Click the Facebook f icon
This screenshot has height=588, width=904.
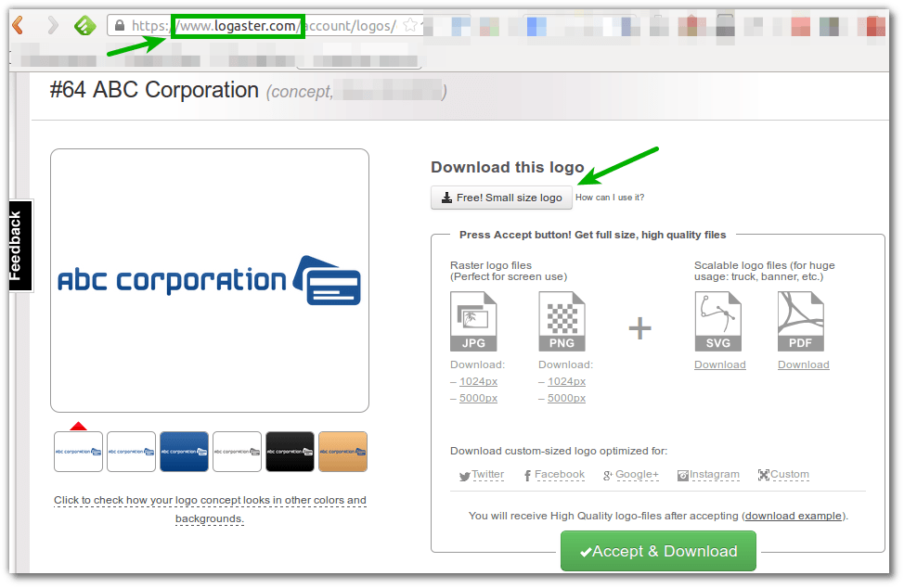point(527,475)
